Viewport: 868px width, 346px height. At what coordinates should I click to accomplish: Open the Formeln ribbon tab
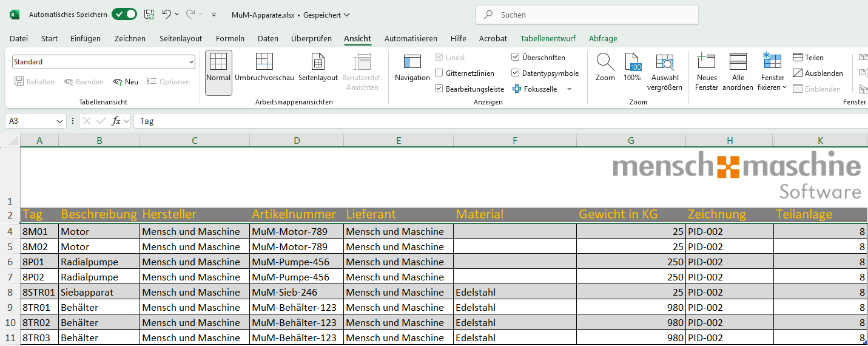click(230, 38)
